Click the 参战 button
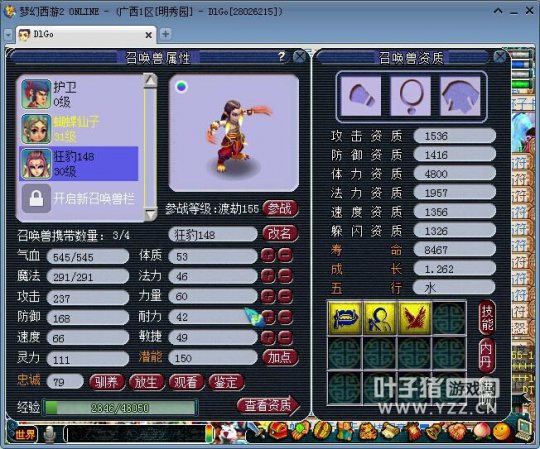The height and width of the screenshot is (449, 540). 280,208
